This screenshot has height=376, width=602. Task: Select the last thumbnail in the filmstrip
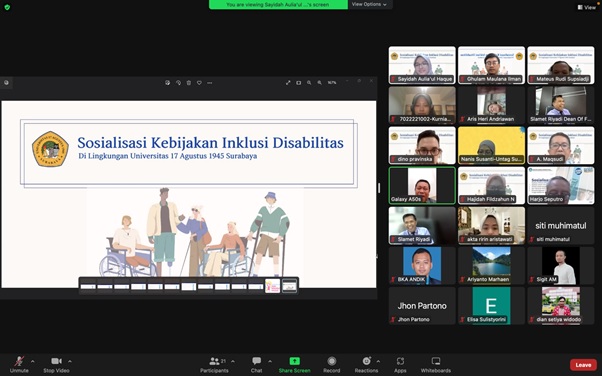[289, 286]
